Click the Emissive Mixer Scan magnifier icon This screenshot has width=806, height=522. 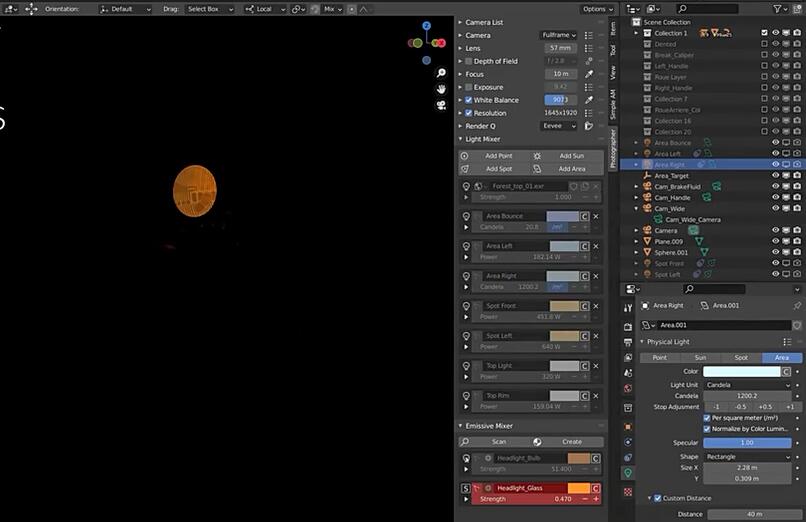pos(465,442)
